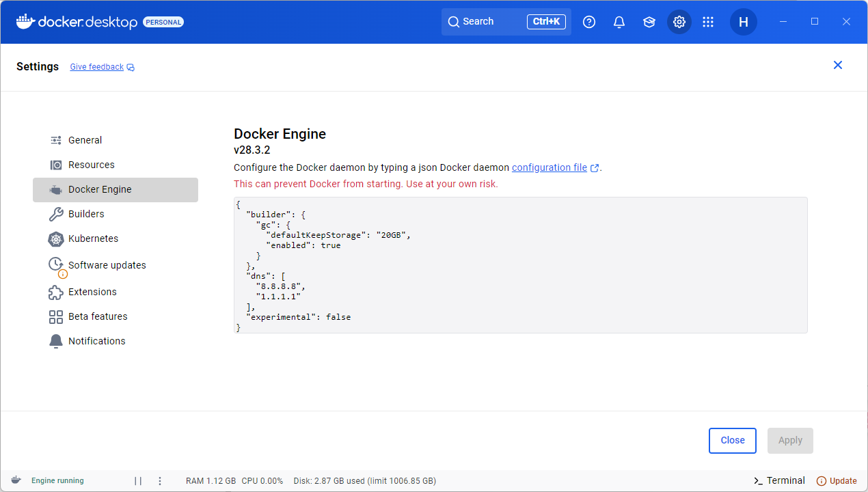
Task: Open the Terminal from status bar
Action: [779, 480]
